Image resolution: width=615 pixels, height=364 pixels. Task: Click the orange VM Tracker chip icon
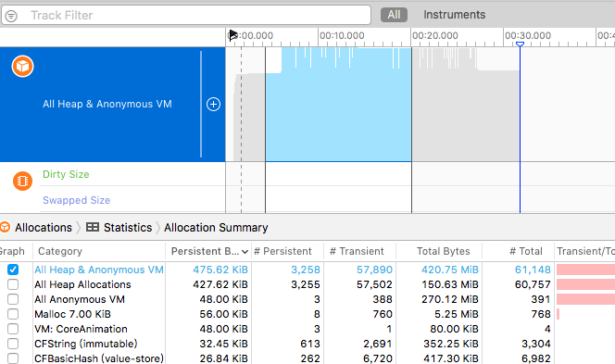point(22,181)
